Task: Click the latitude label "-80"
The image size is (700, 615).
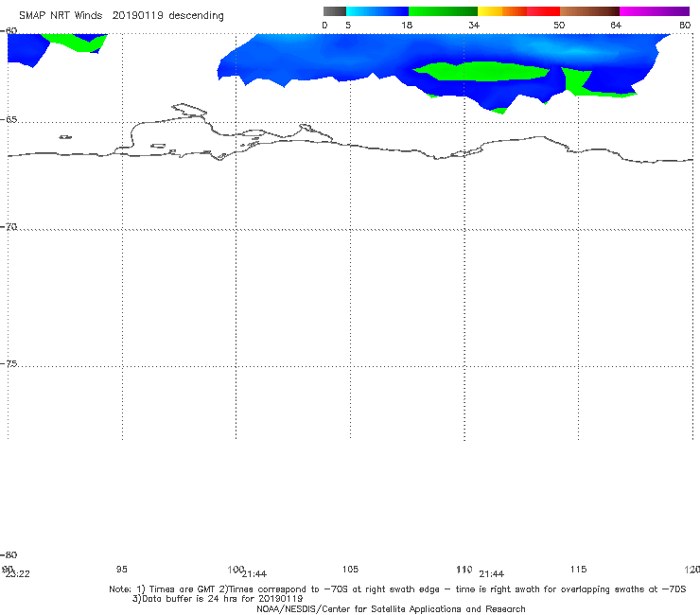Action: [9, 554]
